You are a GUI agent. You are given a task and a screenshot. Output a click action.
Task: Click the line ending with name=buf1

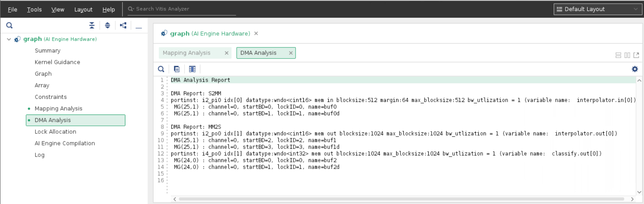255,140
